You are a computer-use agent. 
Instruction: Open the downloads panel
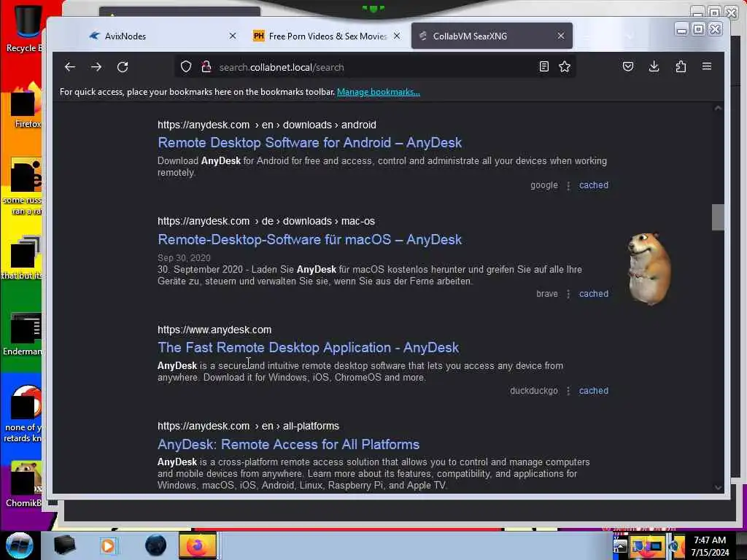click(654, 66)
